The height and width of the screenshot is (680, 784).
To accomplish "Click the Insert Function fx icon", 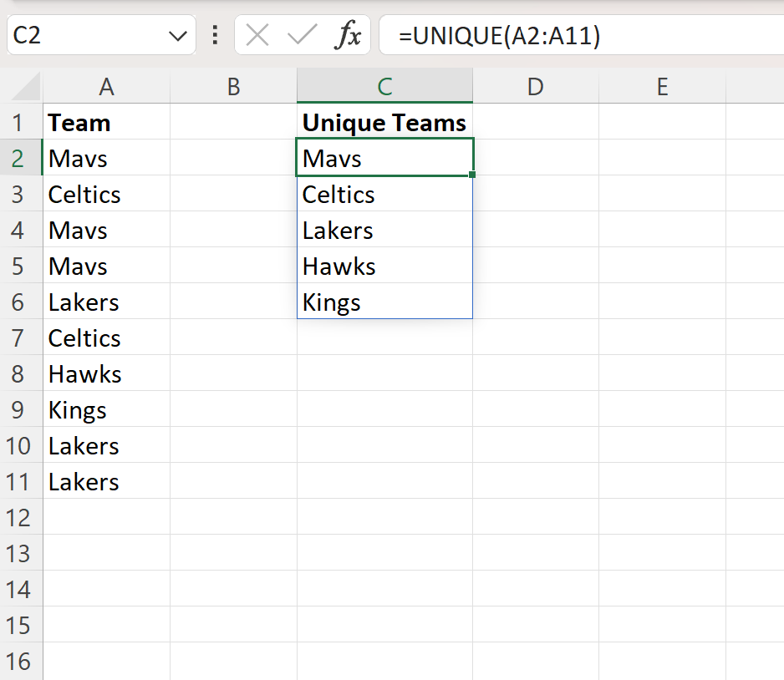I will click(x=349, y=36).
